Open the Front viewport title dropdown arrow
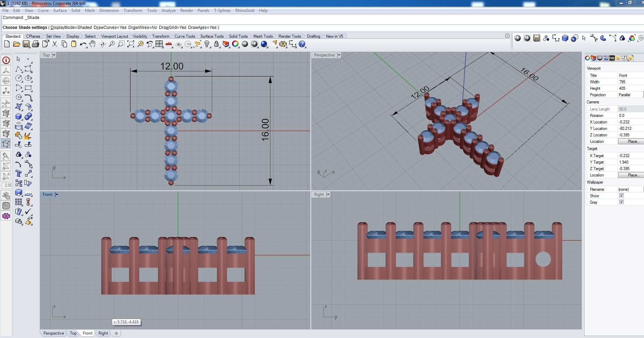 pos(57,195)
